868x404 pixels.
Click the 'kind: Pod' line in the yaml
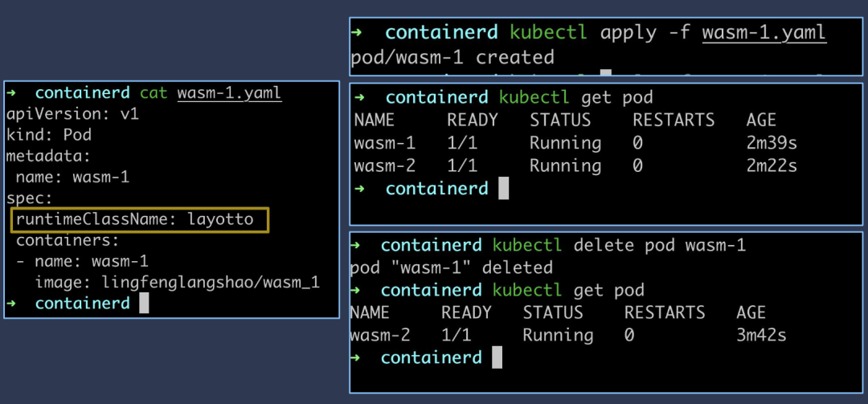[x=50, y=135]
